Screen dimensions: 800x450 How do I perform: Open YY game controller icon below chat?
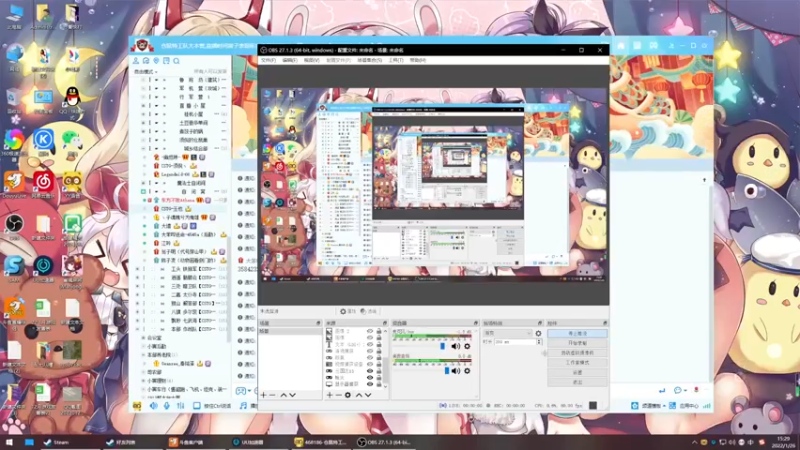(240, 391)
